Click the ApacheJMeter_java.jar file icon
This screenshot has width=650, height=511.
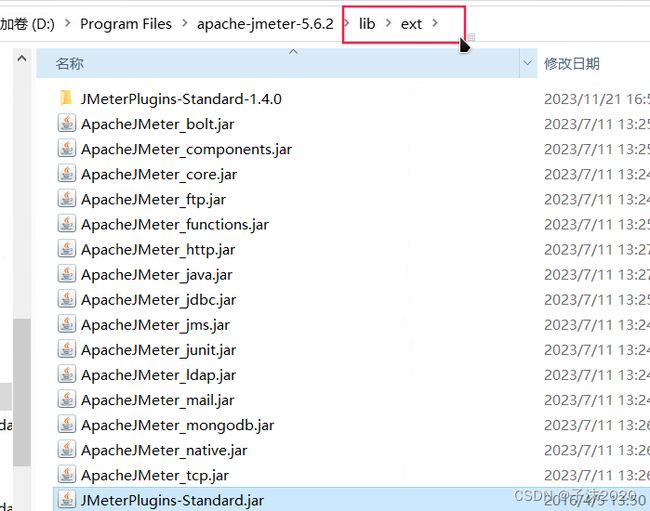[x=66, y=274]
